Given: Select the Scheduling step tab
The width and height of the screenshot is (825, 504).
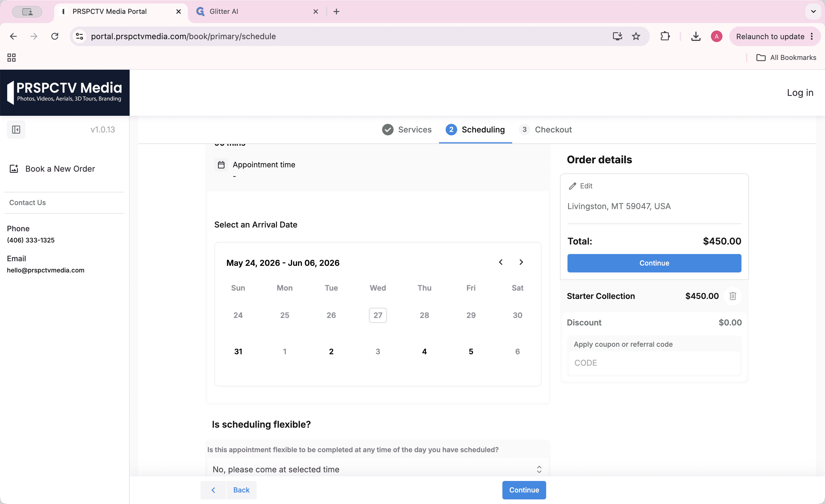Looking at the screenshot, I should pos(475,130).
